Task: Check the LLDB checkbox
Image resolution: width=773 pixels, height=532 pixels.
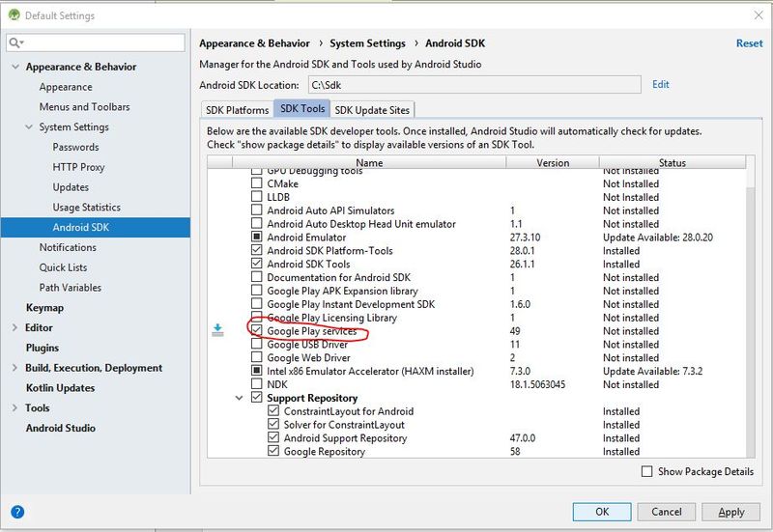Action: [256, 197]
